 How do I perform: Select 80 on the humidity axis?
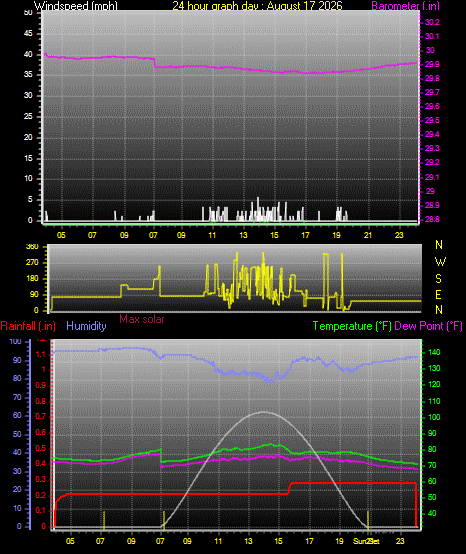click(17, 378)
